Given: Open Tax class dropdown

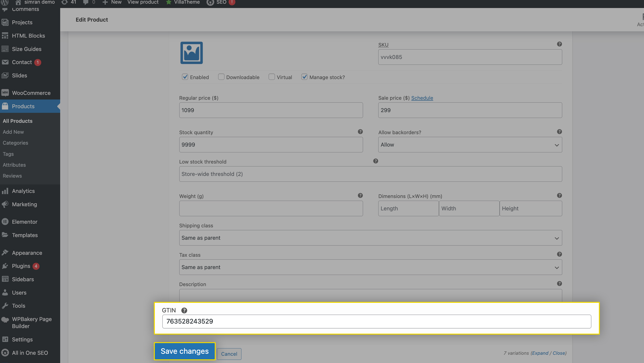Looking at the screenshot, I should pyautogui.click(x=371, y=267).
